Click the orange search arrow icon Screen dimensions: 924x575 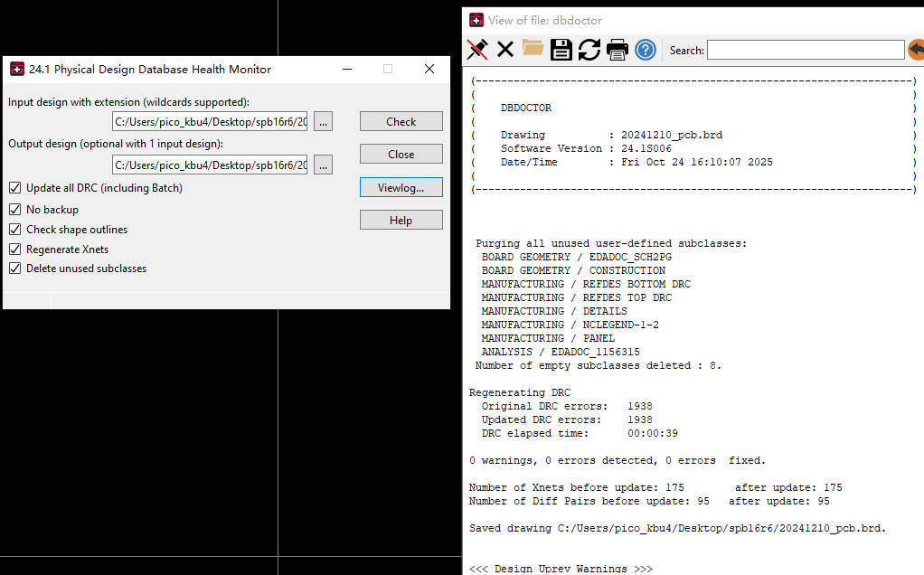pyautogui.click(x=917, y=50)
